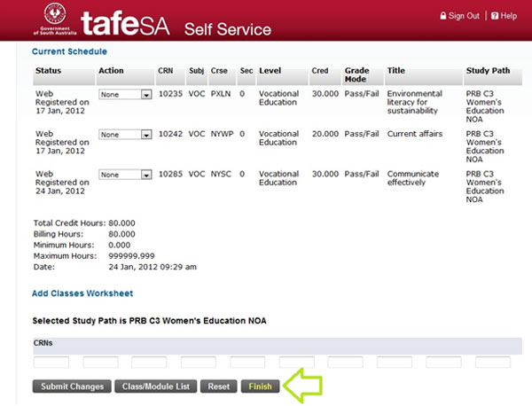Click the Submit Changes button
Image resolution: width=532 pixels, height=406 pixels.
[x=72, y=386]
